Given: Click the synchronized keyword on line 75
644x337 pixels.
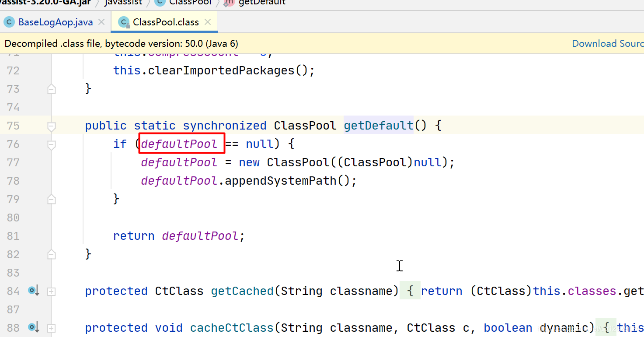Looking at the screenshot, I should (x=225, y=126).
